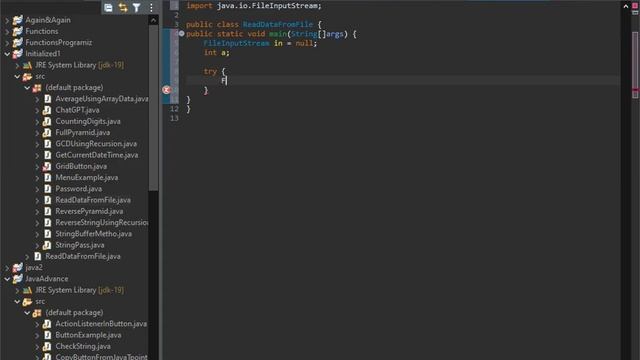Collapse default package under Initialized1
The width and height of the screenshot is (640, 360).
pos(27,88)
